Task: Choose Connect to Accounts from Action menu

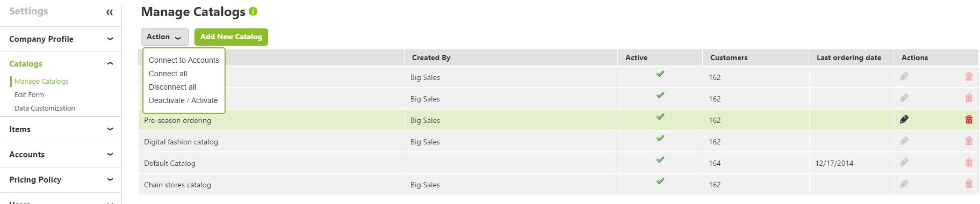Action: [184, 60]
